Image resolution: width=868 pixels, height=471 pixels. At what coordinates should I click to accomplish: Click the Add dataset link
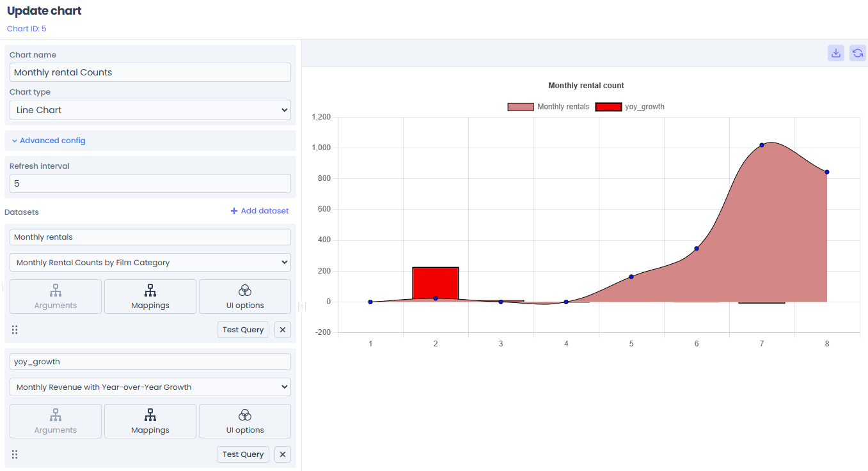pos(260,211)
